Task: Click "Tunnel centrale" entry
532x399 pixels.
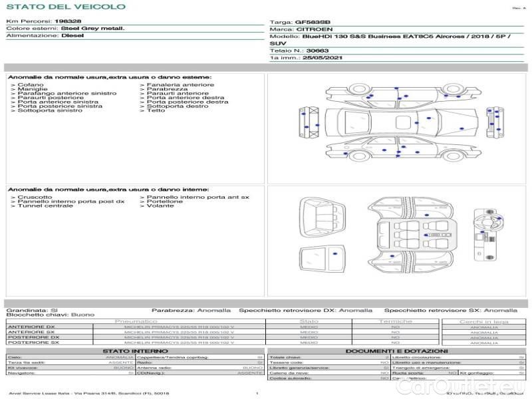Action: click(x=45, y=205)
